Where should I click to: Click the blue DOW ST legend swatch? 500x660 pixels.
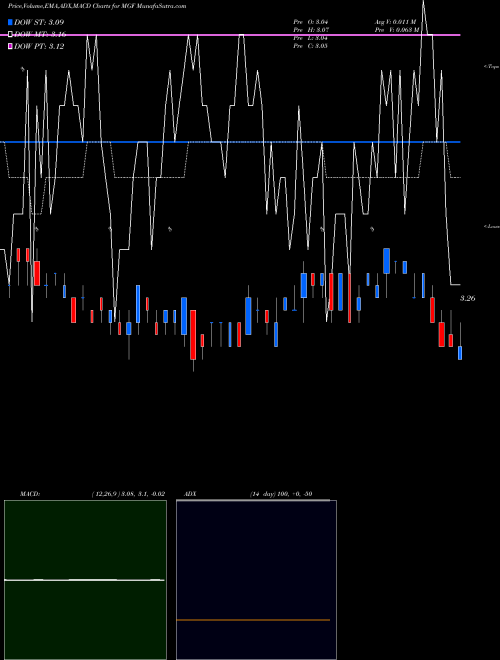click(10, 22)
